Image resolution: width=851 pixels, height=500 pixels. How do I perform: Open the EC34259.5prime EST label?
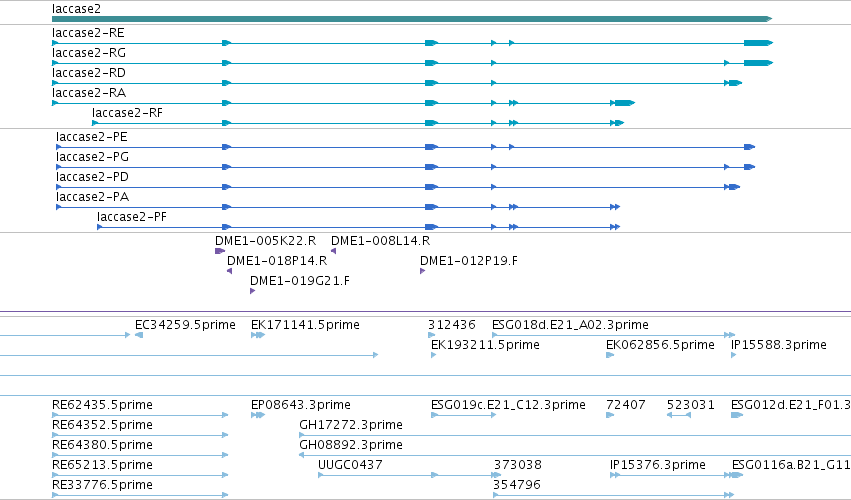click(185, 325)
